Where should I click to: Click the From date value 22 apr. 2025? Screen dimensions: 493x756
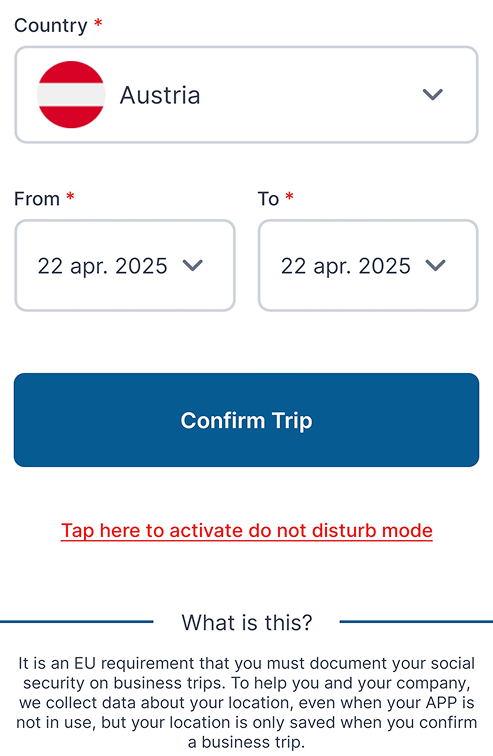click(x=103, y=266)
